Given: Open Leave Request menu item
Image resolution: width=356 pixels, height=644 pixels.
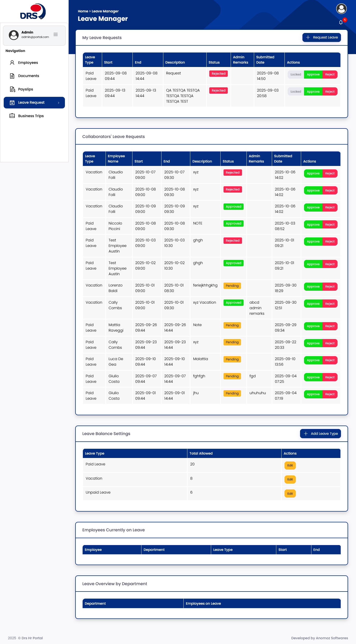Looking at the screenshot, I should [x=31, y=103].
